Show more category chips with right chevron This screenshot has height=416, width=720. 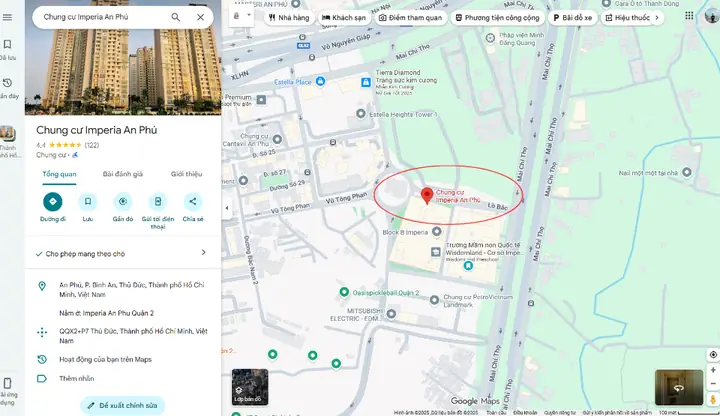657,17
